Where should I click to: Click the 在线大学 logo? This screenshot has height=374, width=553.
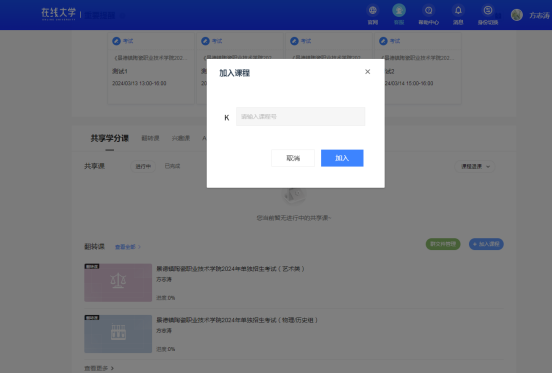[59, 14]
